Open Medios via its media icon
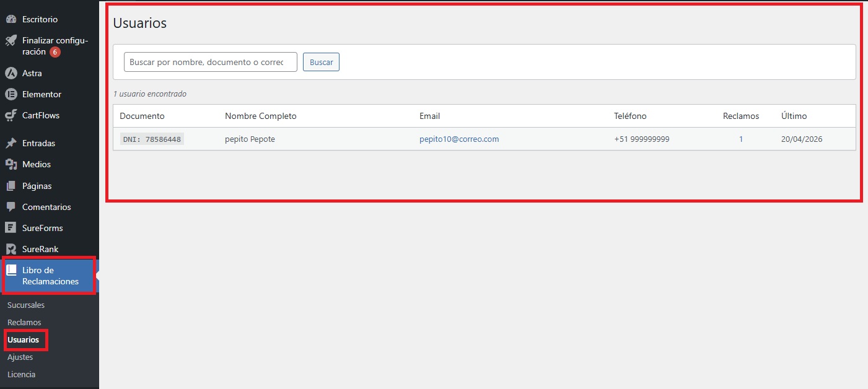Screen dimensions: 868x389 (11, 164)
